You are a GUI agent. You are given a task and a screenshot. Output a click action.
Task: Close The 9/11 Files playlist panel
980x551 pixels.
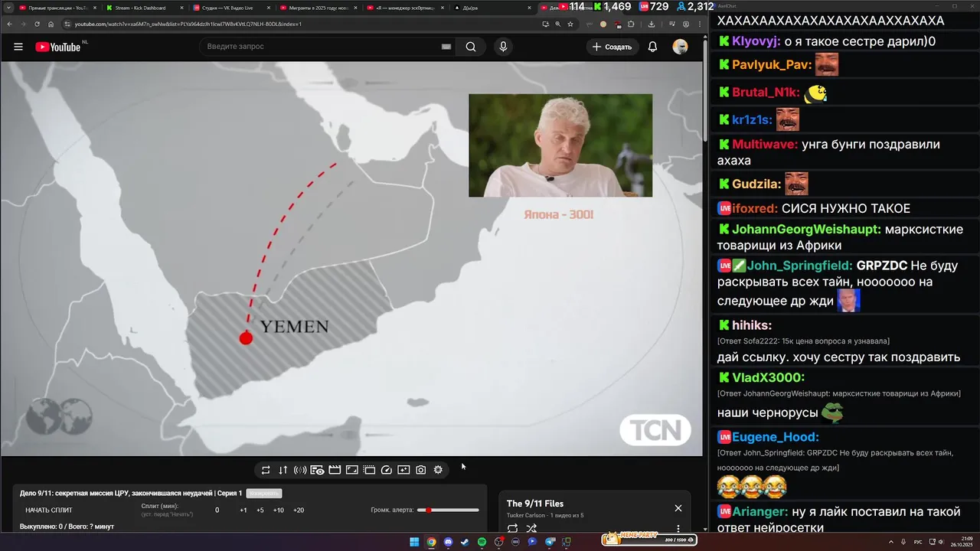[x=678, y=508]
